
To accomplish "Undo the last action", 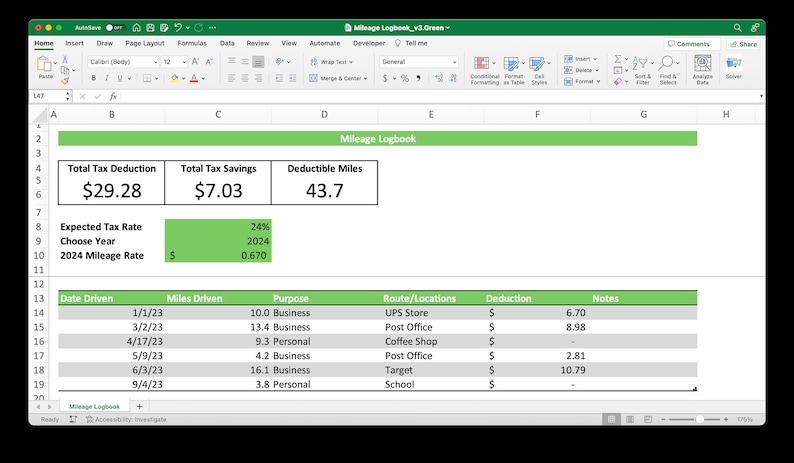I will (x=178, y=27).
